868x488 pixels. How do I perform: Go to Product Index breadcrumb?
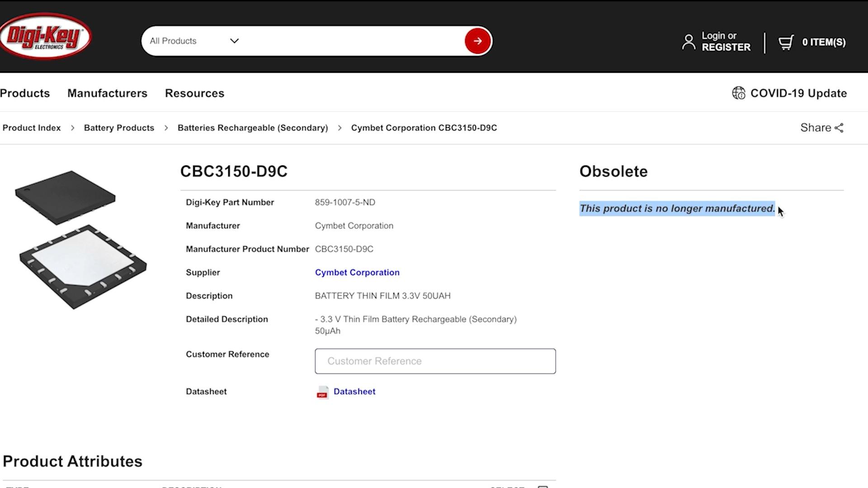click(32, 128)
